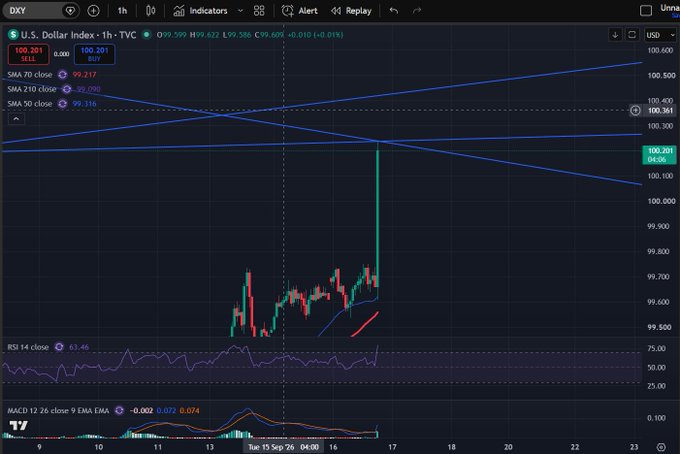Select the RSI 14 close legend label
The height and width of the screenshot is (454, 680).
[x=28, y=347]
